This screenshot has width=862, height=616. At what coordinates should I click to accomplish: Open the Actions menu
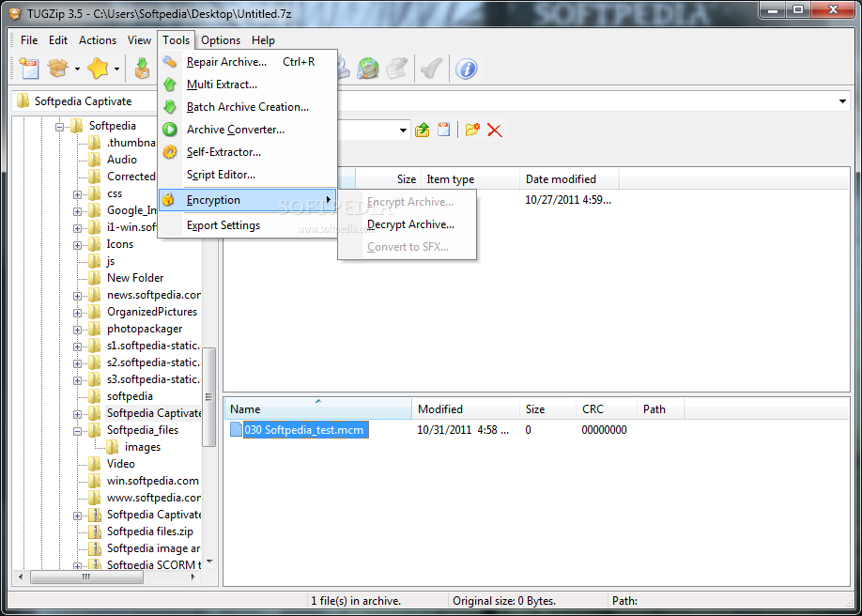point(98,40)
